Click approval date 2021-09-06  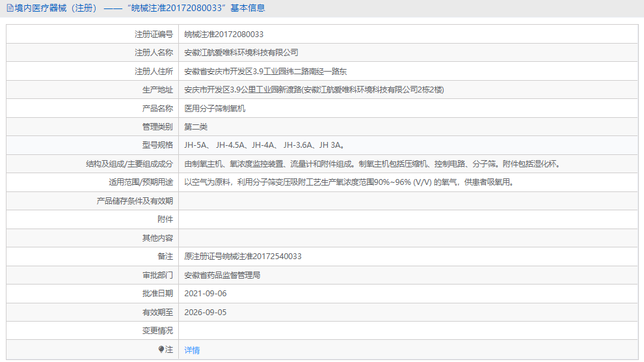[206, 294]
